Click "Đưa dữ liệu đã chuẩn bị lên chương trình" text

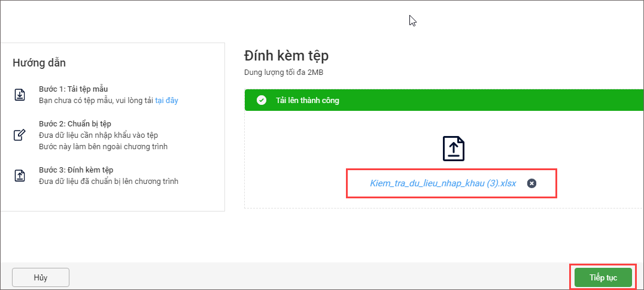(108, 181)
